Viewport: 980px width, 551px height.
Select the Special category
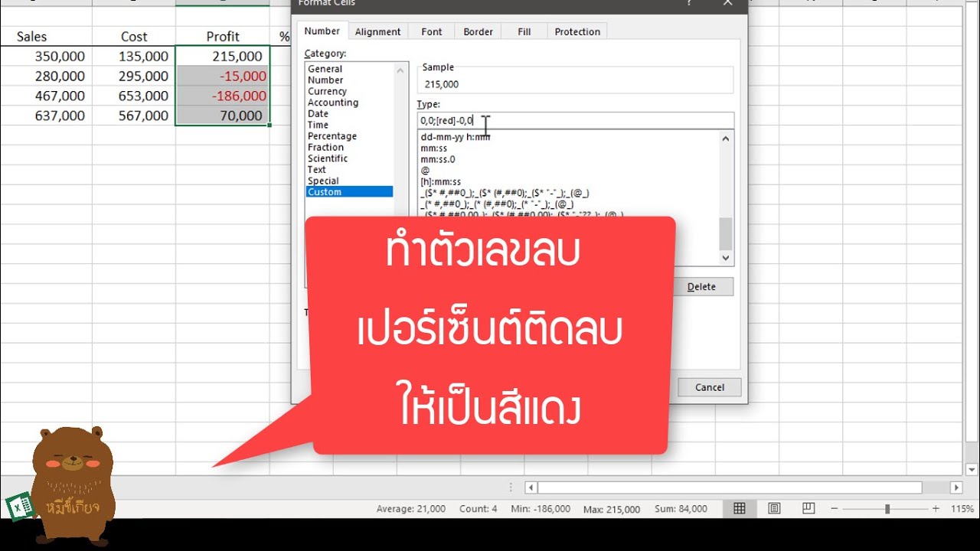323,181
